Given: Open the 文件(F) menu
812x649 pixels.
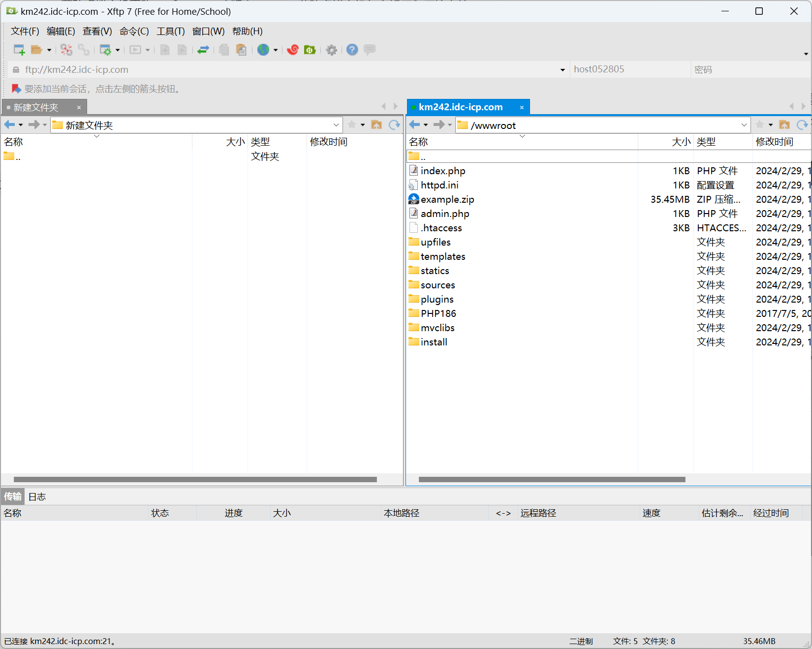Looking at the screenshot, I should point(25,31).
